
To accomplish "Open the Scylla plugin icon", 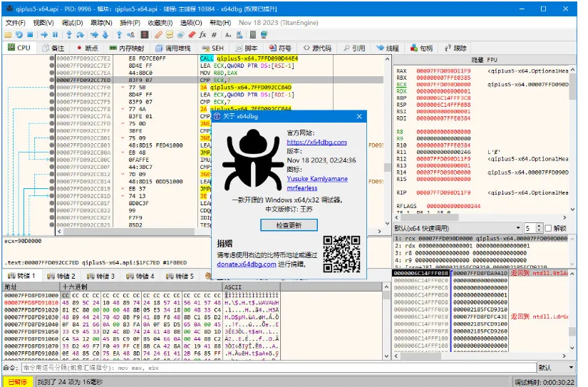I will (x=145, y=35).
